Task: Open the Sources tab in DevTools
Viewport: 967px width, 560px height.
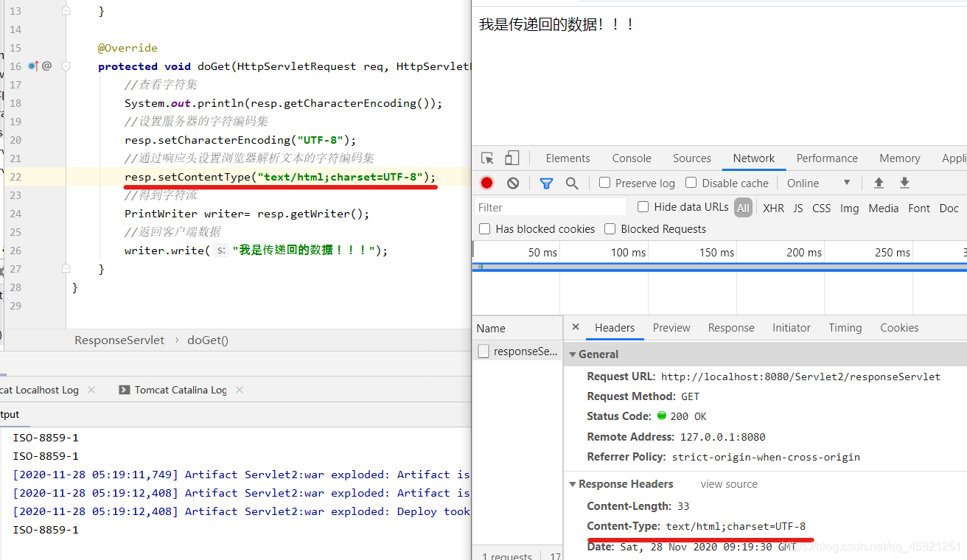Action: click(692, 158)
